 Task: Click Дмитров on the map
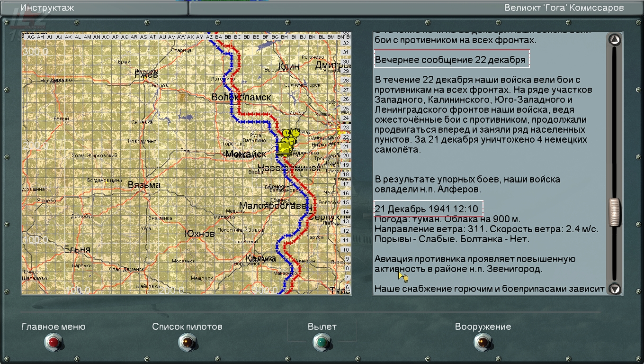click(x=333, y=64)
